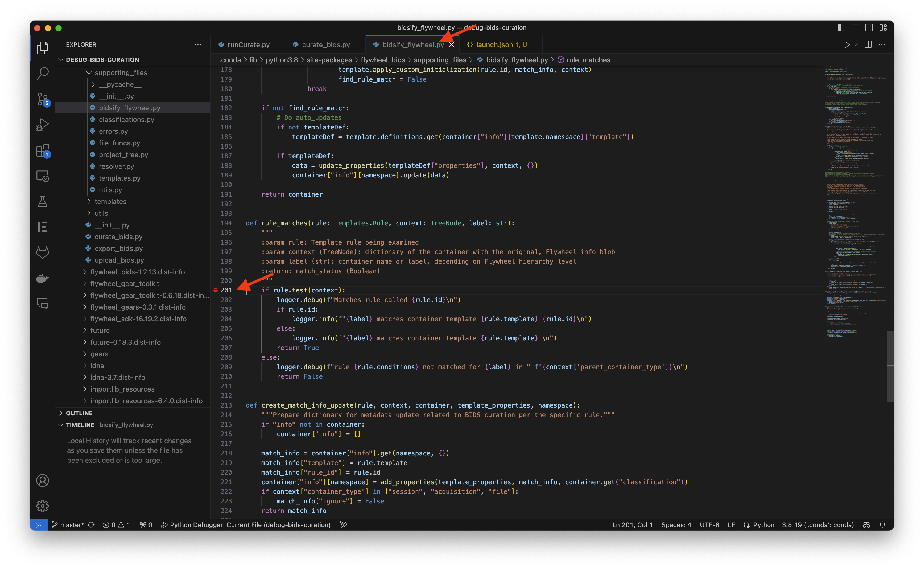
Task: Customize layout icon in title bar
Action: click(x=883, y=27)
